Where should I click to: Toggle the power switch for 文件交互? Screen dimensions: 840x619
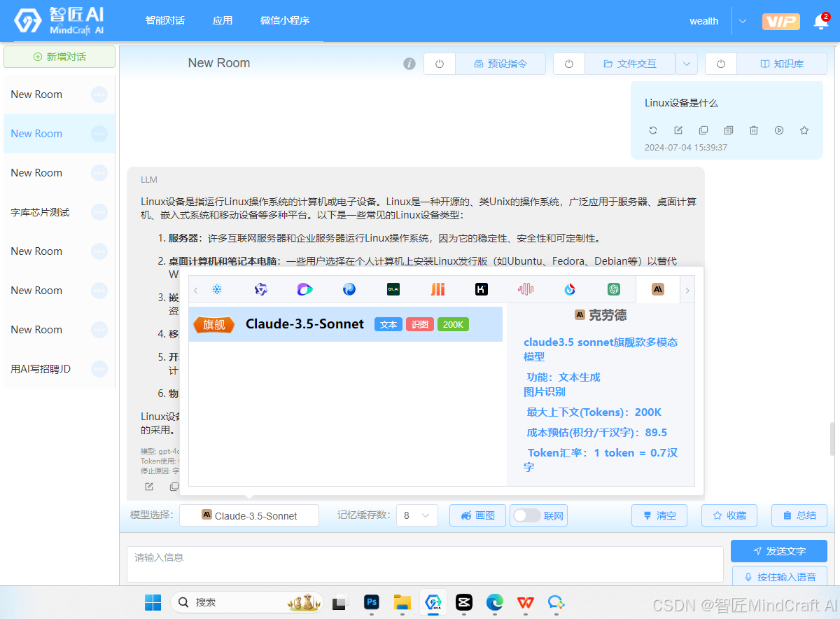click(x=569, y=64)
